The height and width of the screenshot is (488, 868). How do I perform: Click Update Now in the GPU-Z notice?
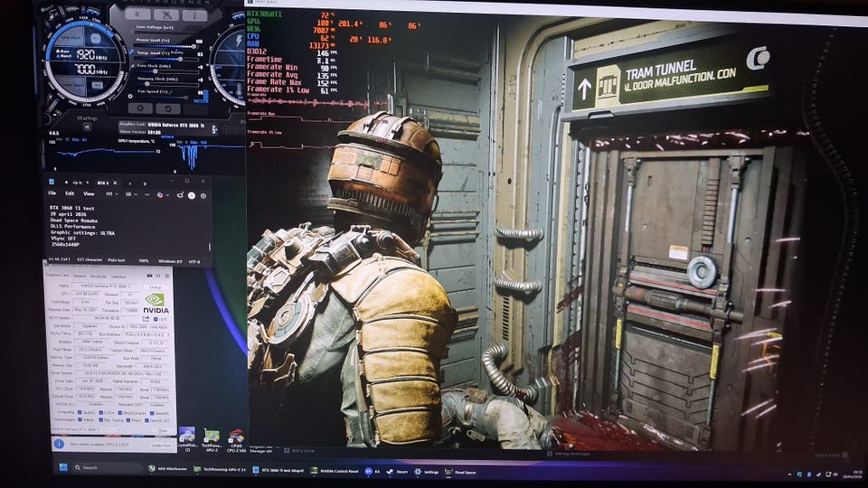(161, 445)
